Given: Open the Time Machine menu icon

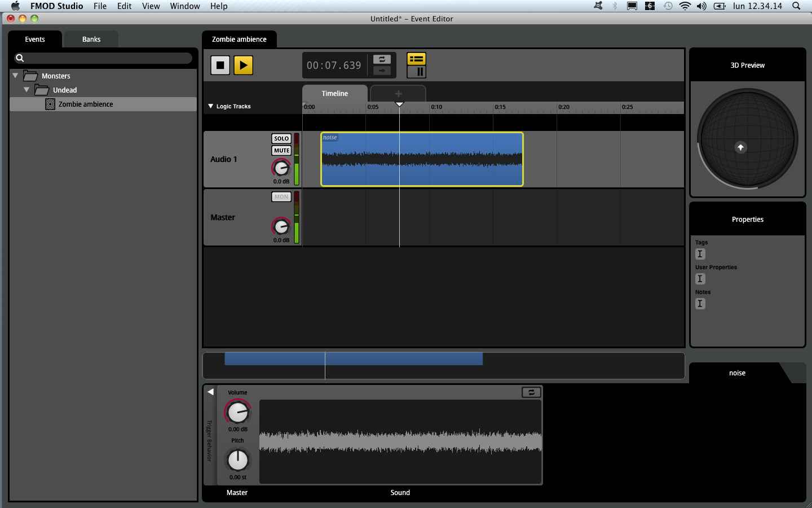Looking at the screenshot, I should coord(668,6).
